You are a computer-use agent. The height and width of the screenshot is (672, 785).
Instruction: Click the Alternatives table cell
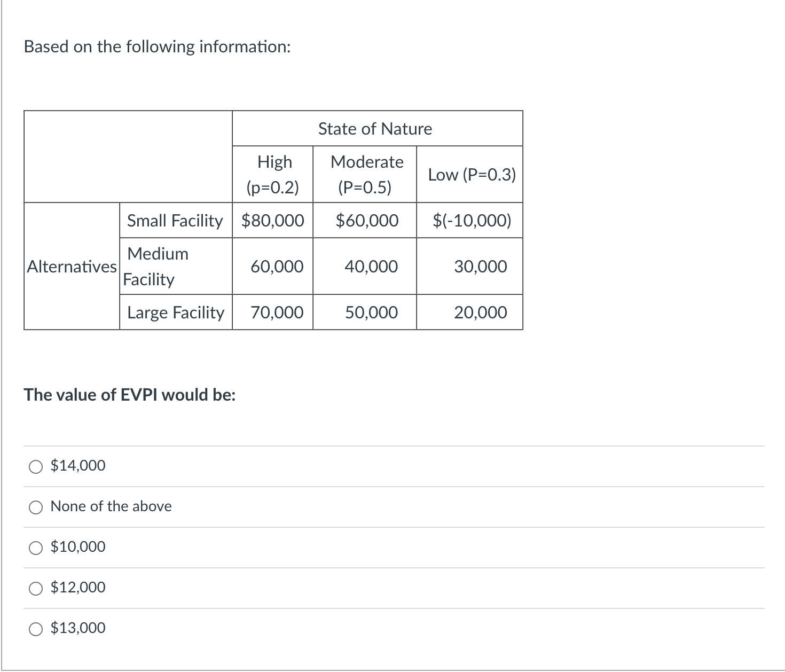pos(72,266)
